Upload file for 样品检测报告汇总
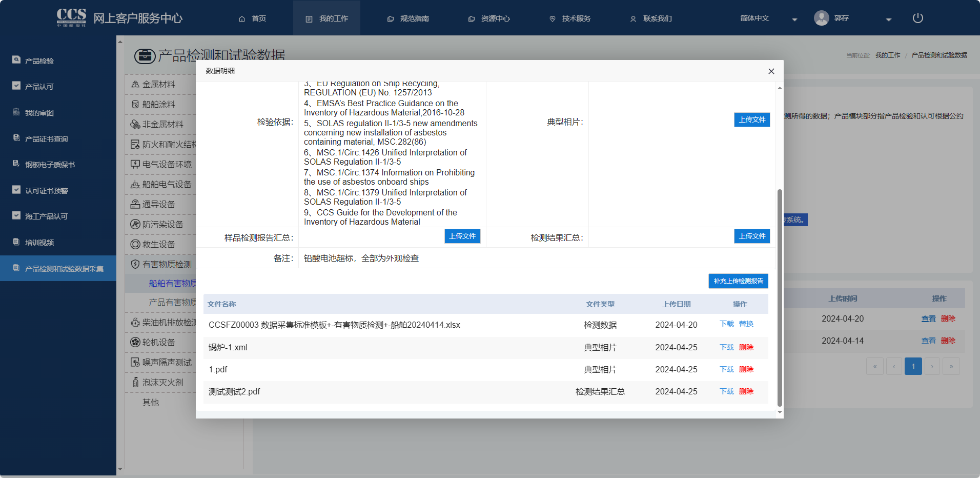Viewport: 980px width, 478px height. click(462, 236)
